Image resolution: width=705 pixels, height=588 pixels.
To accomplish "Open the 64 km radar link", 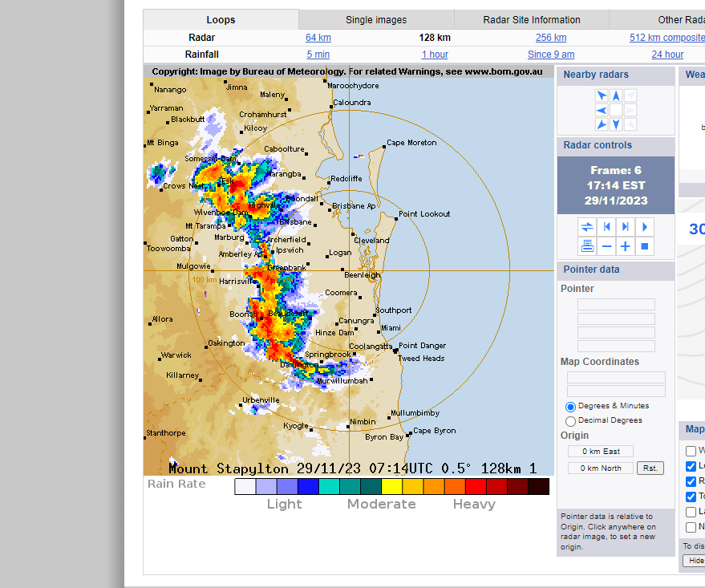I will (318, 38).
